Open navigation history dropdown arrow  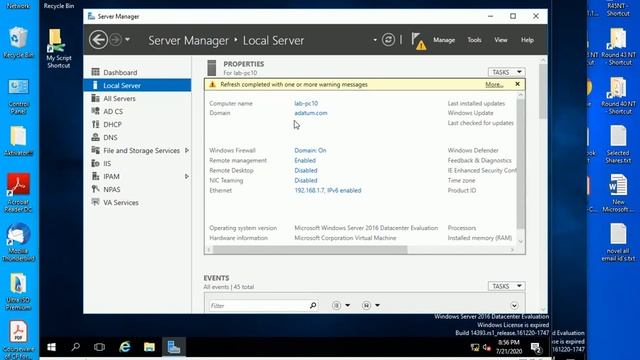coord(127,40)
